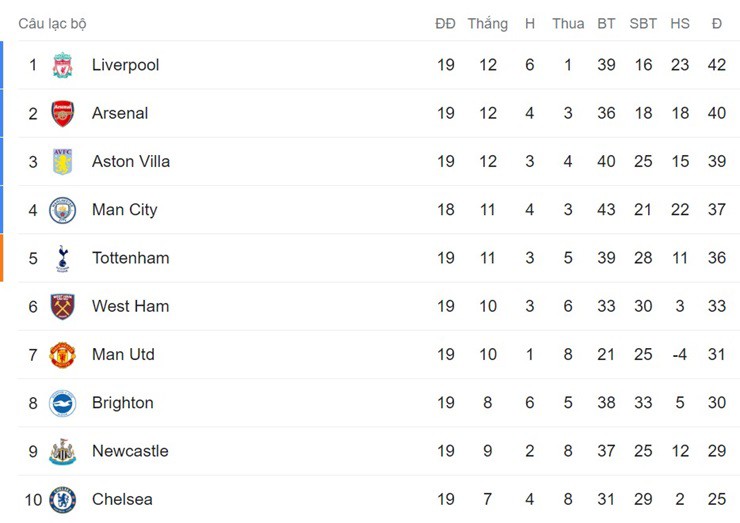740x523 pixels.
Task: Open the Tottenham team name link
Action: pos(130,258)
